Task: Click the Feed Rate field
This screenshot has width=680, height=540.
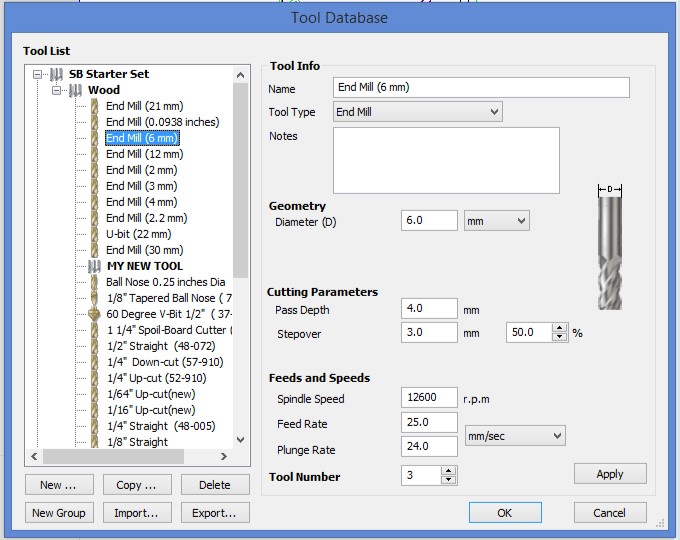Action: click(429, 422)
